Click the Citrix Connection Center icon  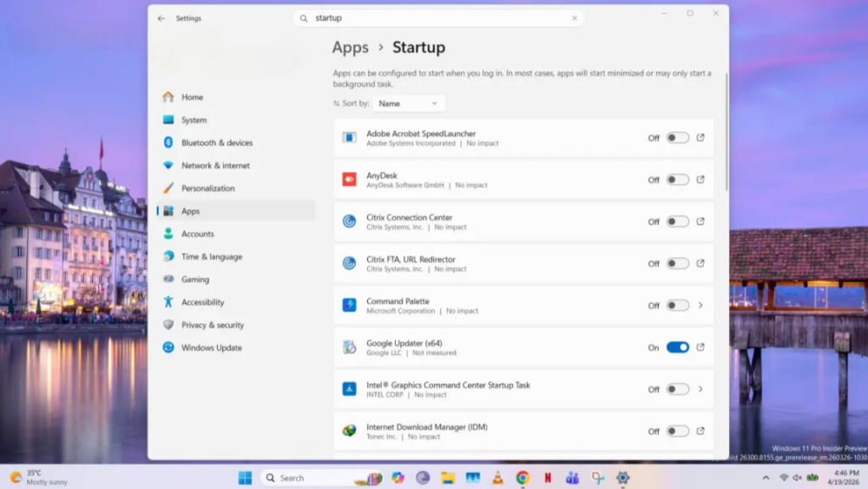[349, 221]
